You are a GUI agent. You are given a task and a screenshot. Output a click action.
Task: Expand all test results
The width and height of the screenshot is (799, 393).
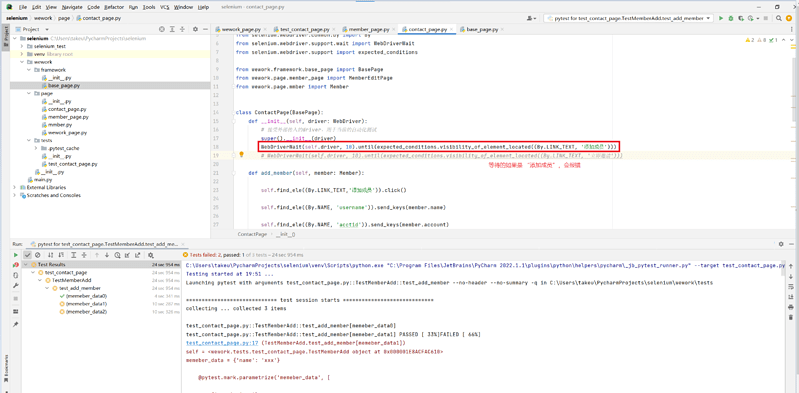[73, 255]
